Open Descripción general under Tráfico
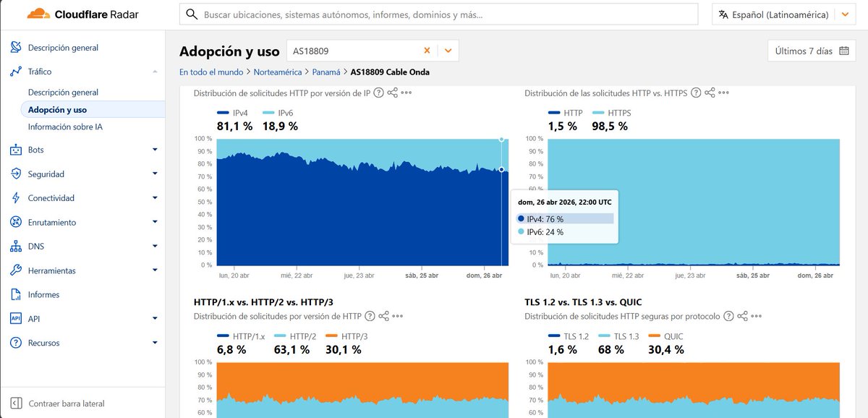868x418 pixels. point(63,93)
